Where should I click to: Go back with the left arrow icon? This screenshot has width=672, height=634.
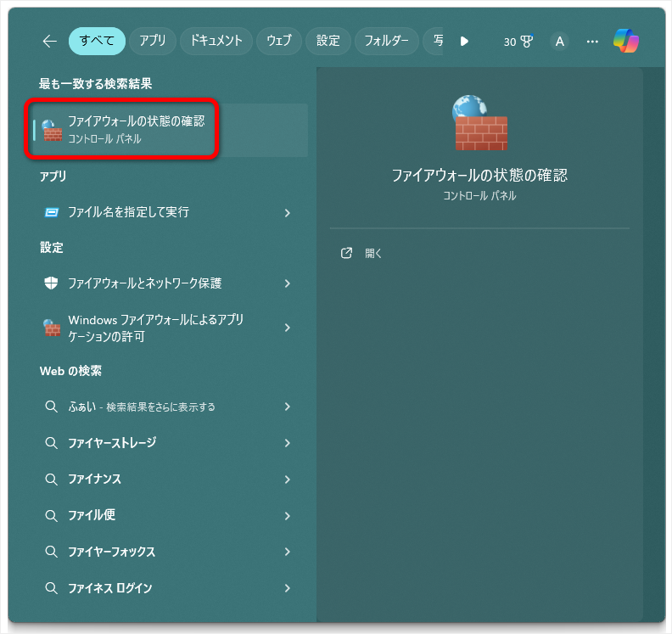coord(50,41)
